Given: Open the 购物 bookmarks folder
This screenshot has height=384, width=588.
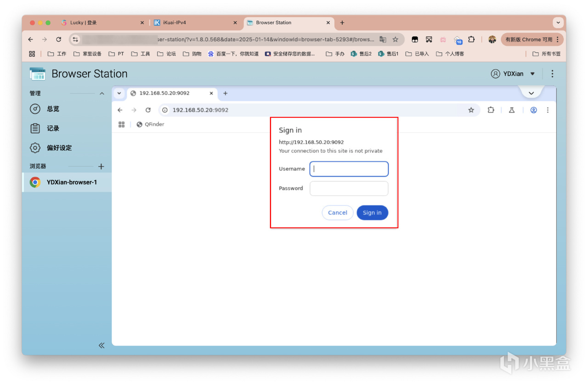Looking at the screenshot, I should point(192,54).
